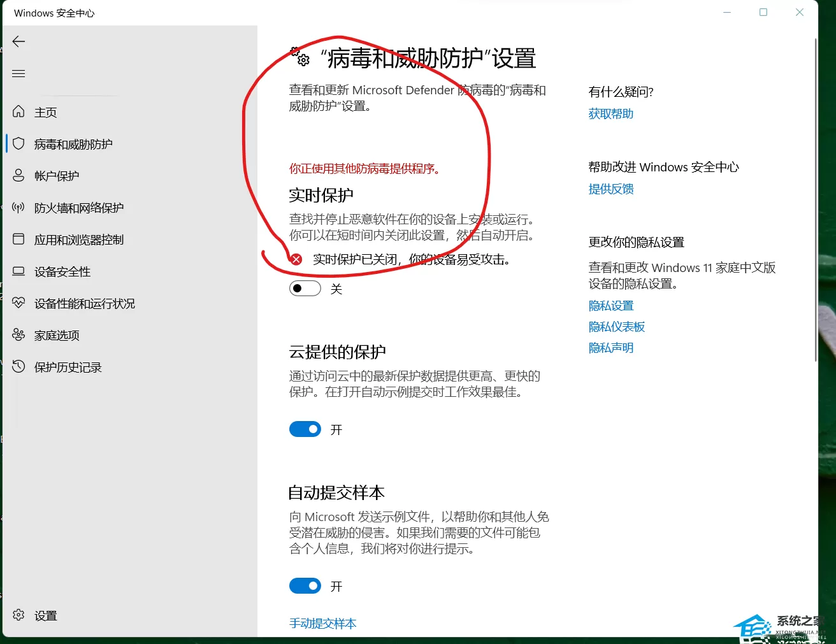Click the vertical scrollbar on the right

pos(816,199)
